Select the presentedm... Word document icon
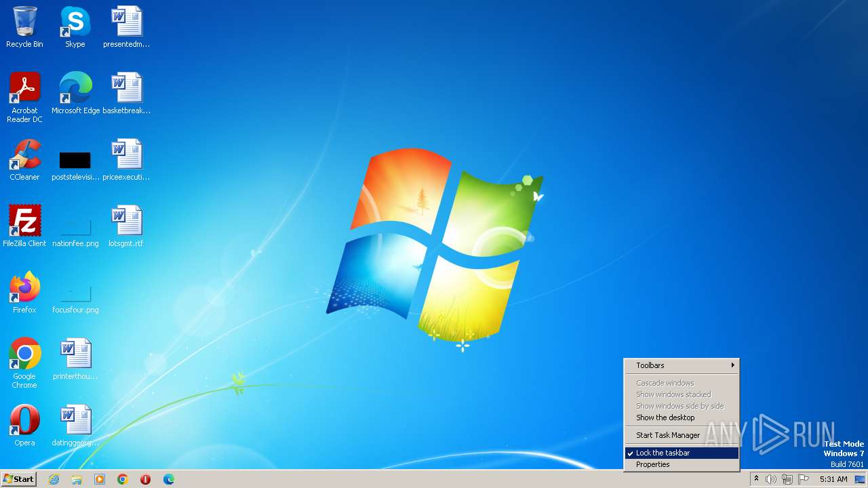 click(126, 27)
